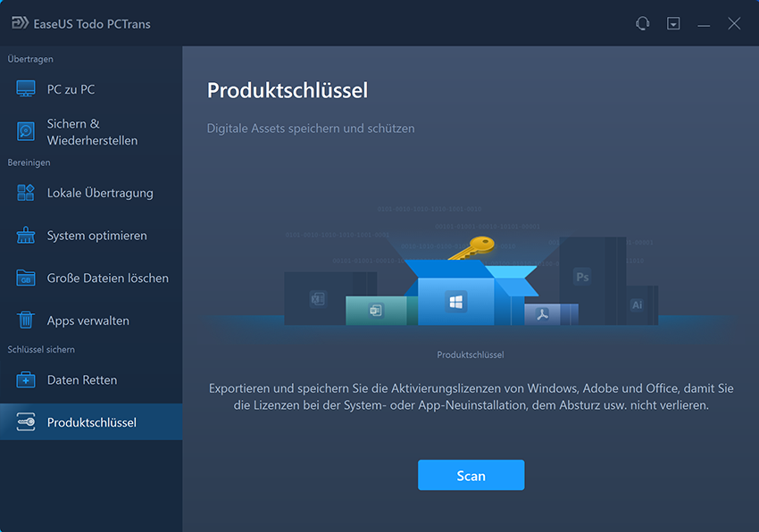This screenshot has width=759, height=532.
Task: Click the Daten Retten briefcase icon
Action: [x=26, y=380]
